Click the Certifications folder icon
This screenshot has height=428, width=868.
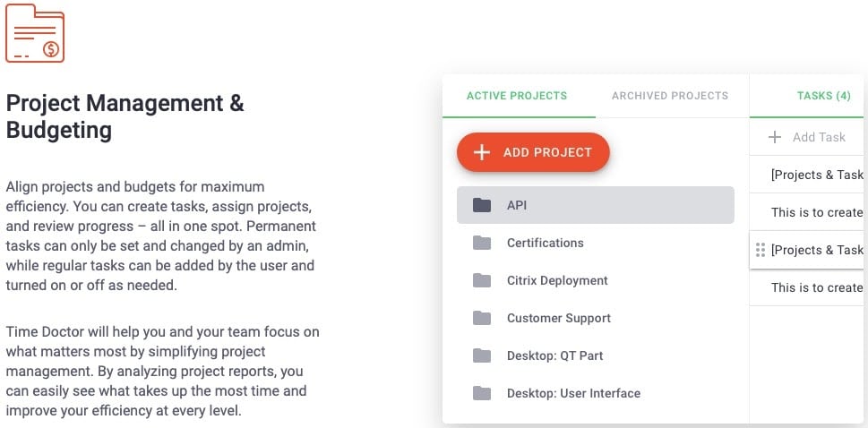coord(483,243)
